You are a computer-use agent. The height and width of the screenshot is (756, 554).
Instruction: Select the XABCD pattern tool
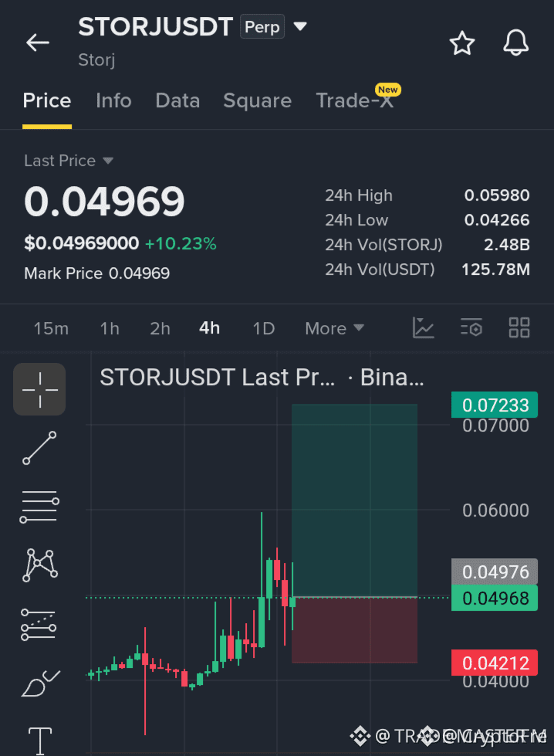pos(40,565)
